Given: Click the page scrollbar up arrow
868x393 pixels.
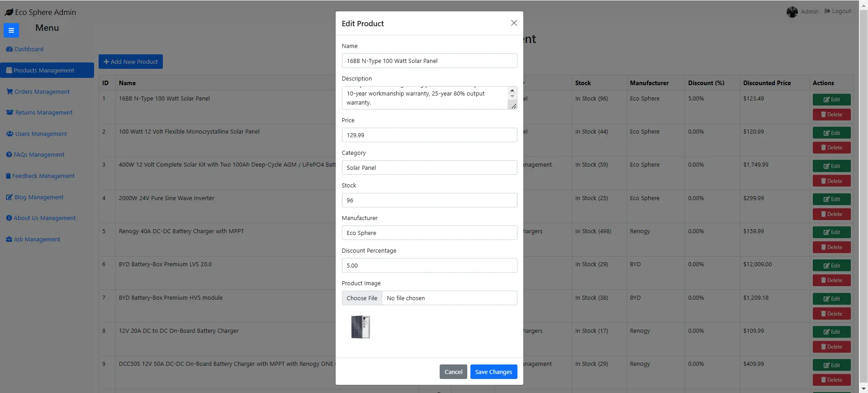Looking at the screenshot, I should [863, 4].
